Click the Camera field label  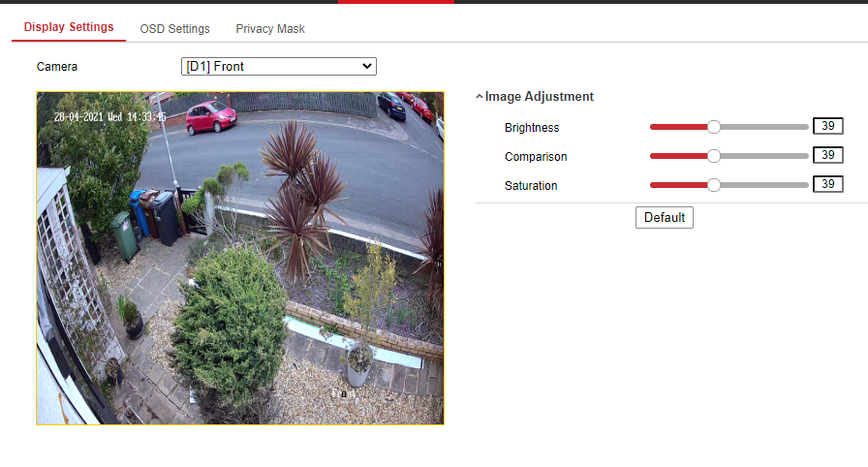point(57,67)
